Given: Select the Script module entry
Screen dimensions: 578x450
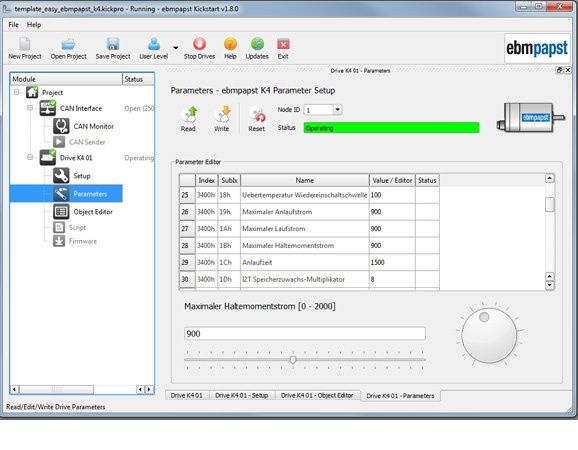Looking at the screenshot, I should tap(77, 227).
